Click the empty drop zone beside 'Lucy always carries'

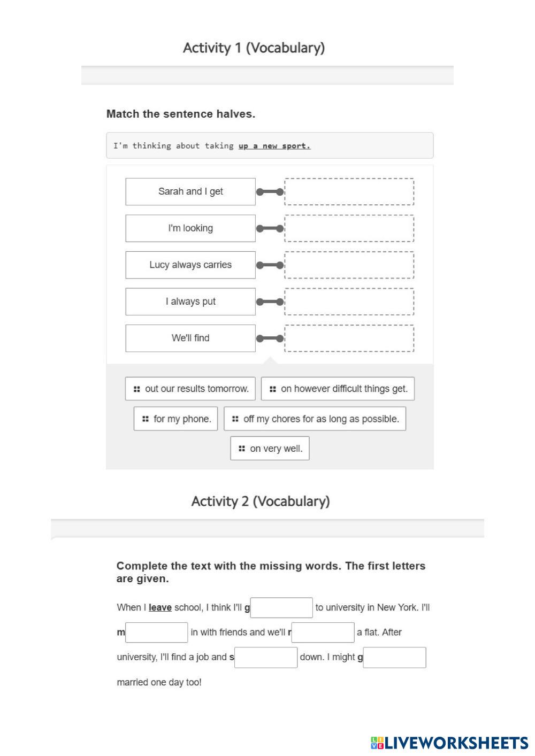pos(349,265)
